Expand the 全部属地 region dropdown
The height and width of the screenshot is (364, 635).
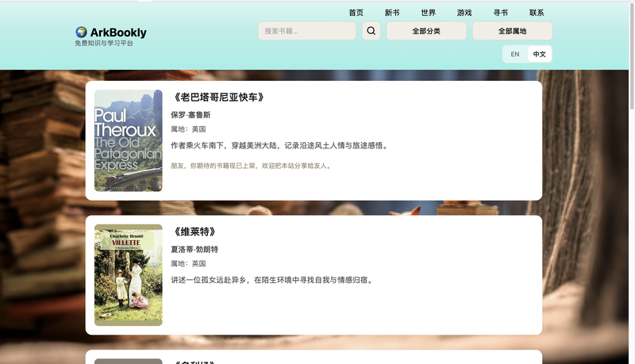512,31
